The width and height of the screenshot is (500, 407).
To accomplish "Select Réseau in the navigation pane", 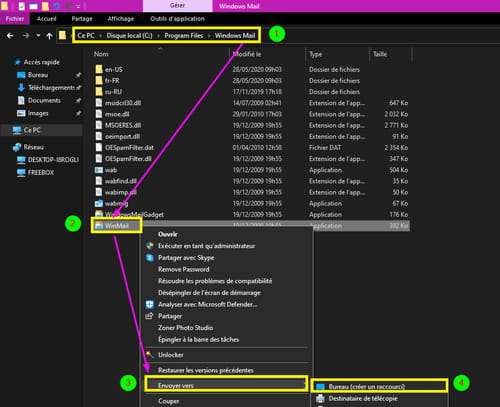I will click(33, 147).
